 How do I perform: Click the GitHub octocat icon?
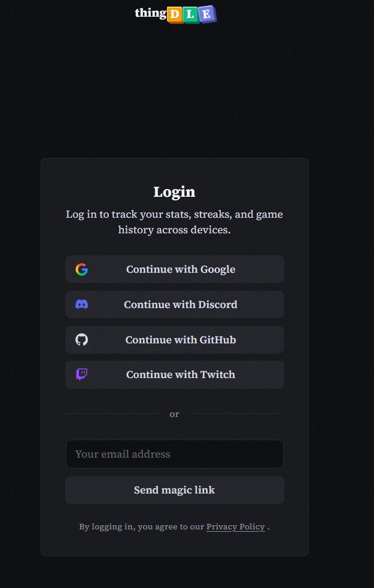[82, 340]
